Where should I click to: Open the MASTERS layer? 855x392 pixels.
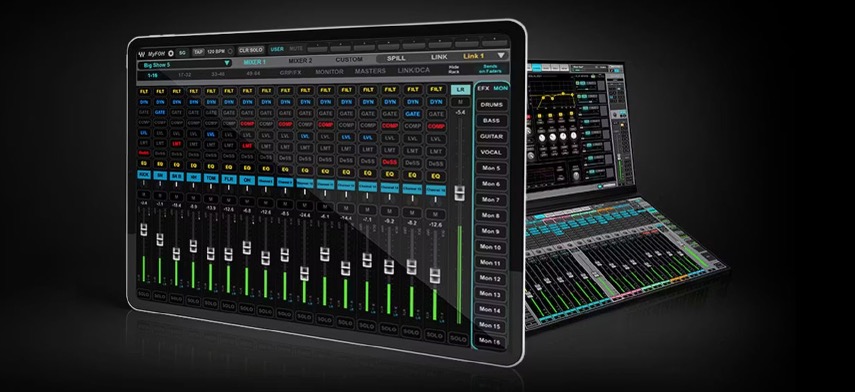coord(370,71)
